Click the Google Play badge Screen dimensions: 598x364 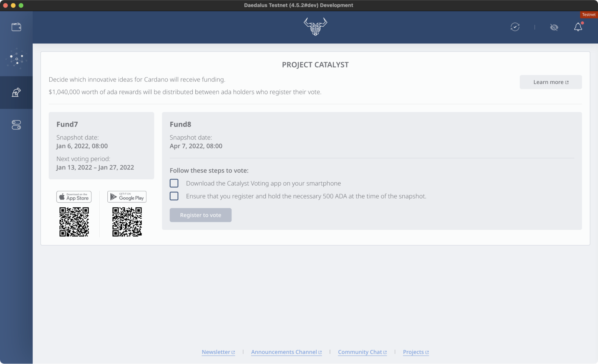click(x=127, y=197)
